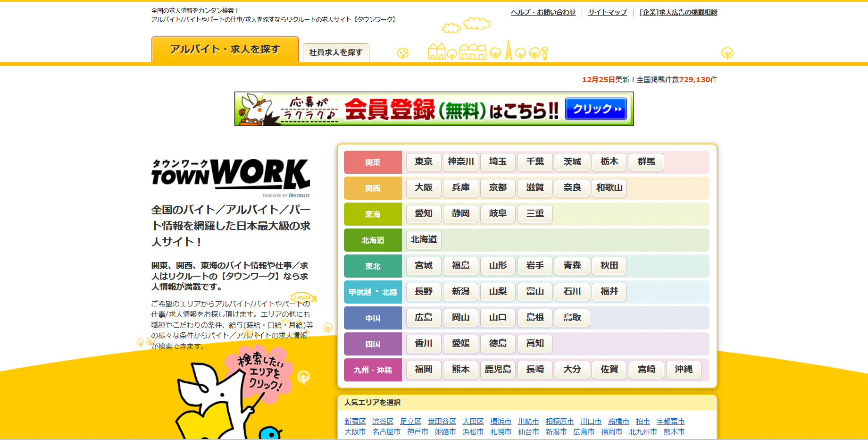Select the 甲信越・北陸 region label
This screenshot has width=868, height=440.
373,292
